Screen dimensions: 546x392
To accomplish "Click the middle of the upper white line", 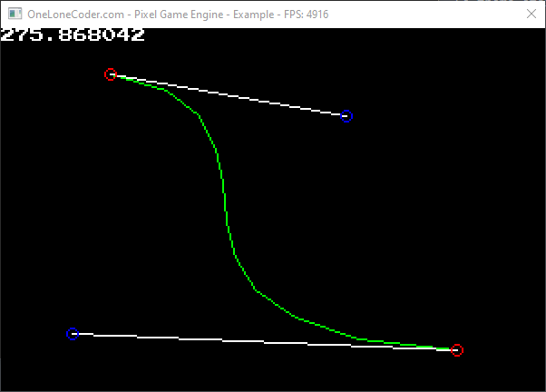I will coord(229,95).
